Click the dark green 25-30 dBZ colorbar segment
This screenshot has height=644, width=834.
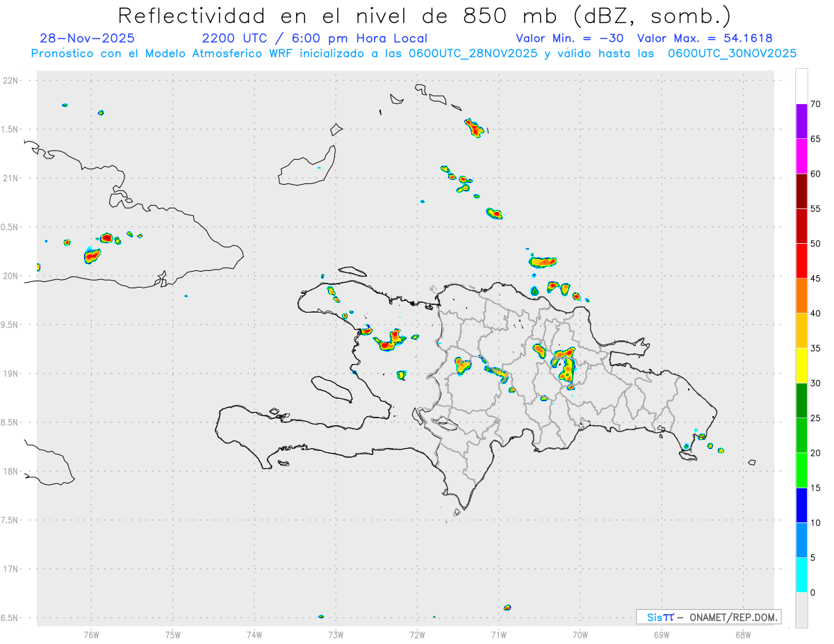pos(801,401)
